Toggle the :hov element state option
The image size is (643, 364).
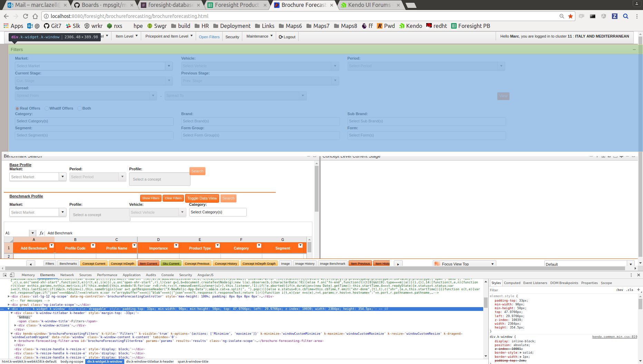pyautogui.click(x=620, y=290)
